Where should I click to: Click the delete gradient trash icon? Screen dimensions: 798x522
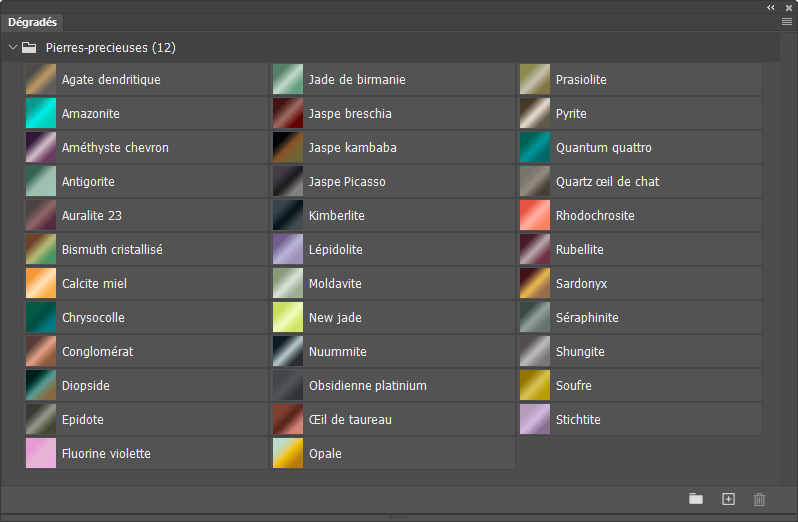tap(759, 499)
